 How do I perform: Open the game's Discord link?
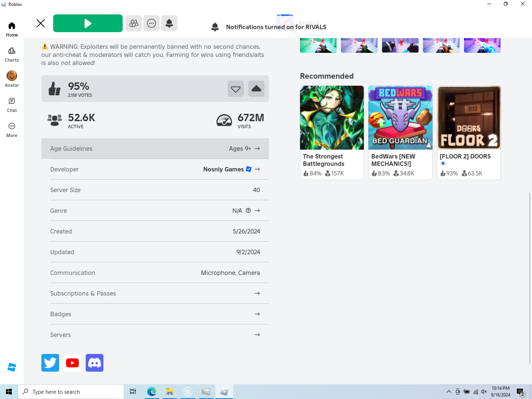tap(95, 363)
